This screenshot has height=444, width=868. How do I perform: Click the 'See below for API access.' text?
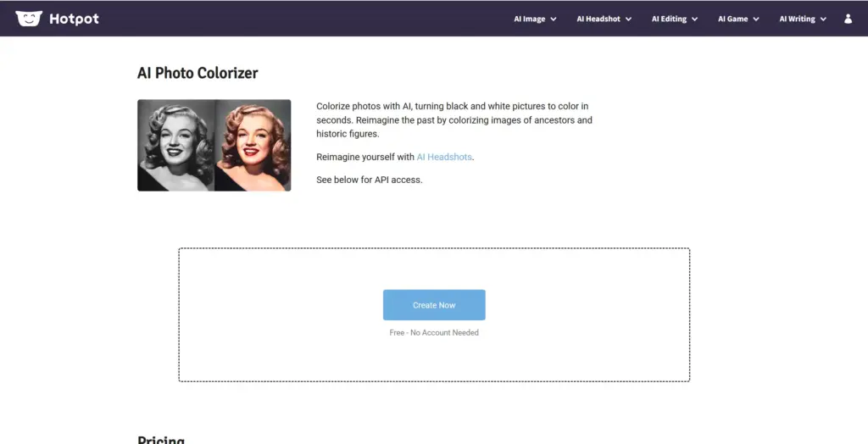click(370, 180)
